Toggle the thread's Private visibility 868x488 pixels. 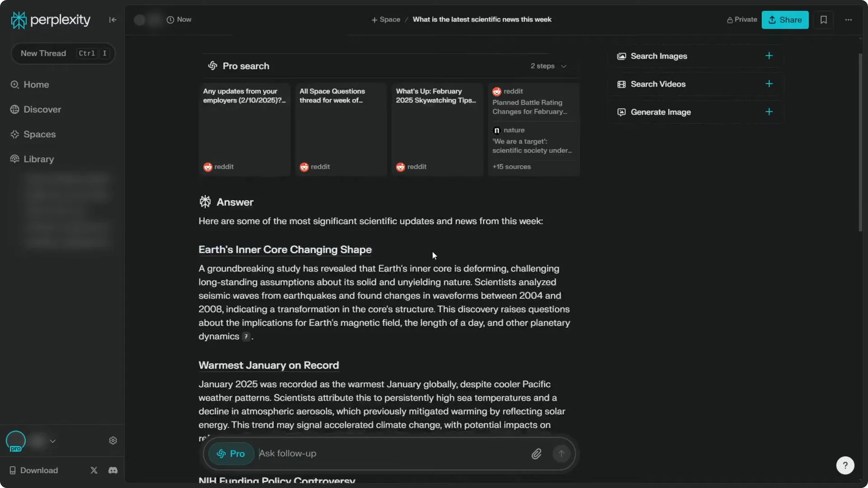(x=741, y=20)
